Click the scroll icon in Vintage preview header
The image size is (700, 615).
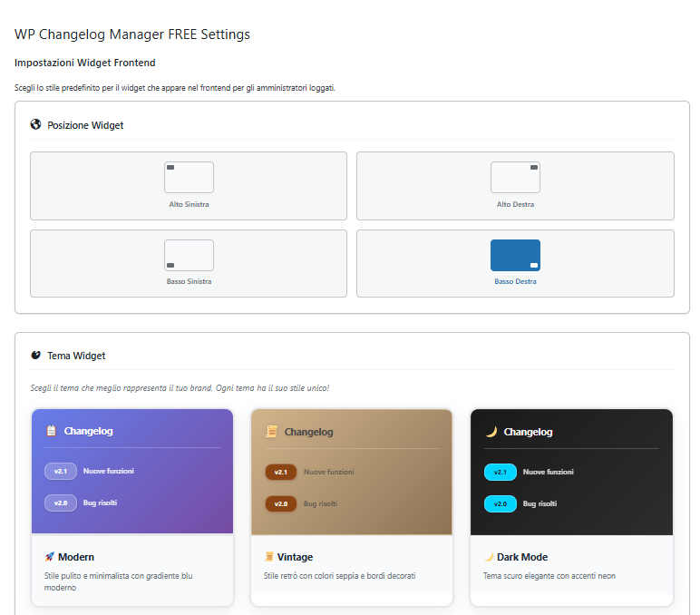click(x=271, y=432)
